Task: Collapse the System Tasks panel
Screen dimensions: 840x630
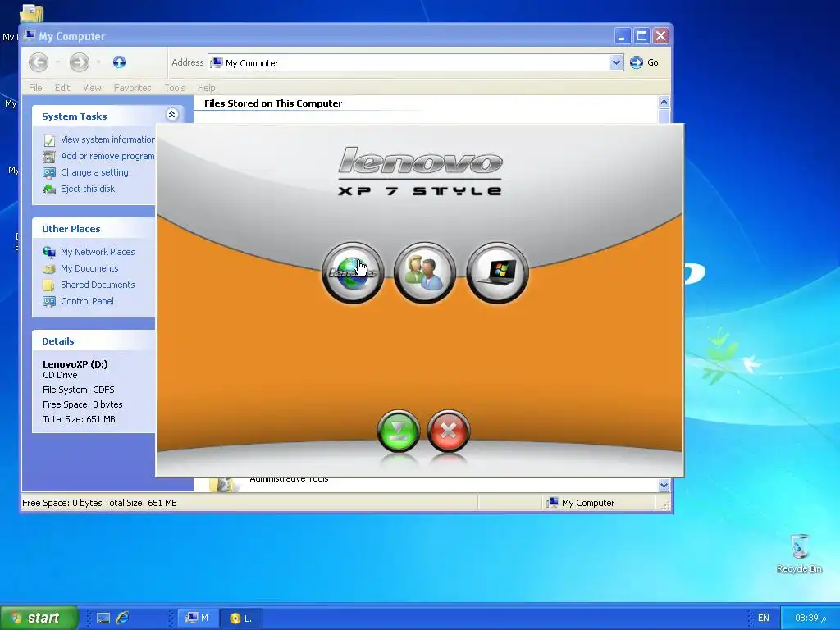Action: (172, 115)
